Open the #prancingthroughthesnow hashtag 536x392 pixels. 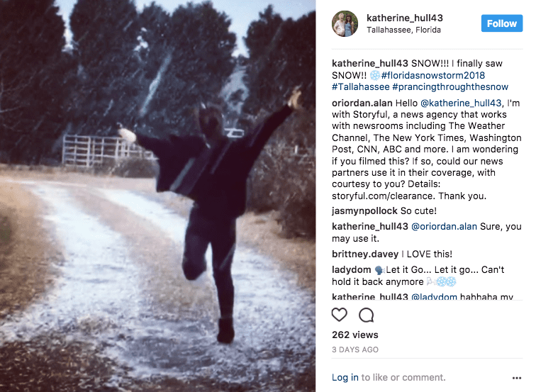click(450, 86)
